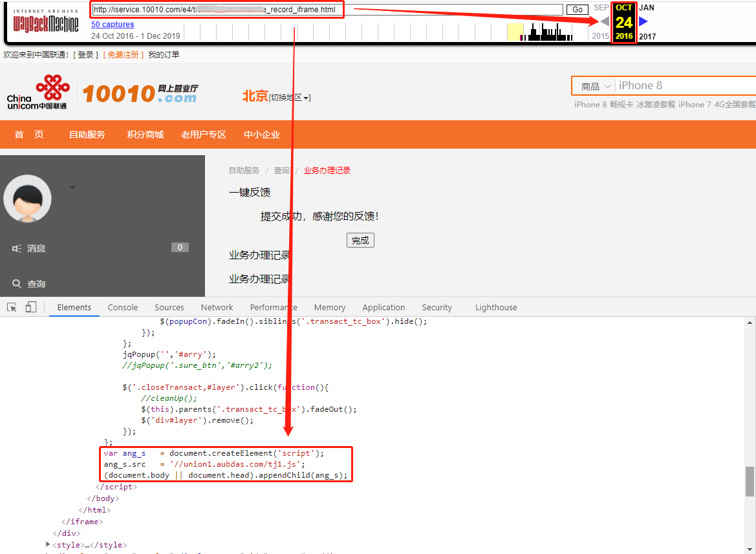The image size is (756, 554).
Task: Open the 商品 search category dropdown
Action: point(596,86)
